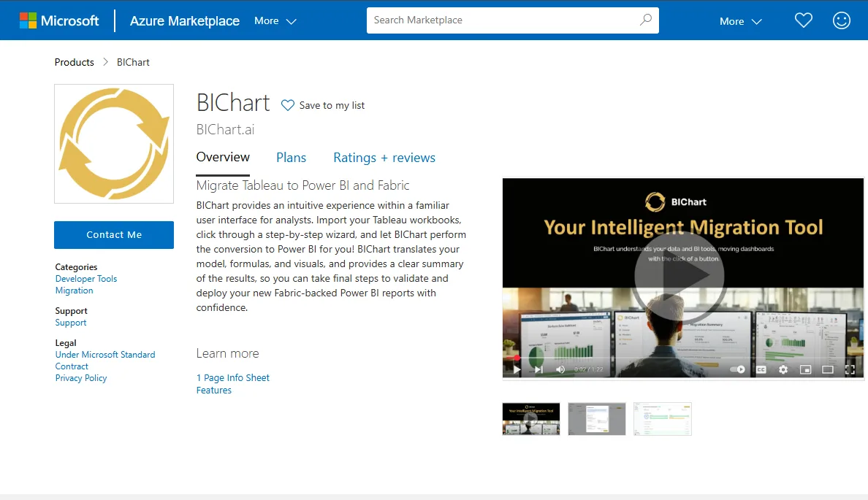
Task: Switch to the Plans tab
Action: pyautogui.click(x=291, y=158)
